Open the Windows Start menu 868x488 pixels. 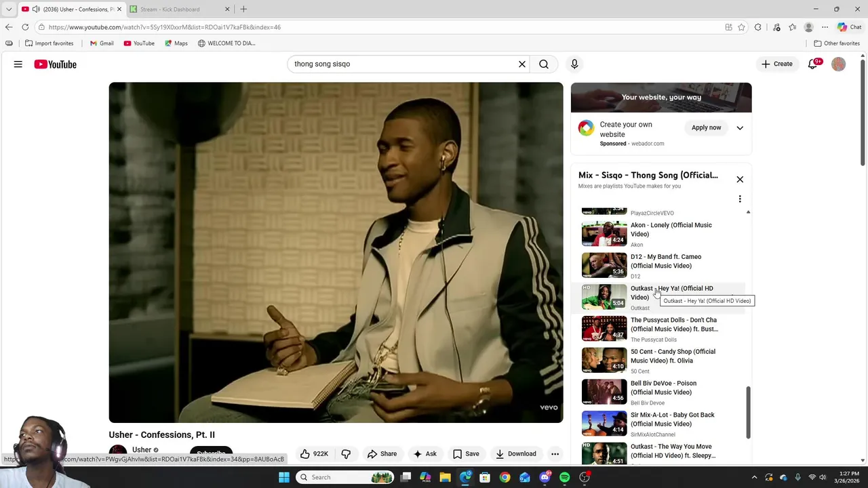click(x=284, y=477)
